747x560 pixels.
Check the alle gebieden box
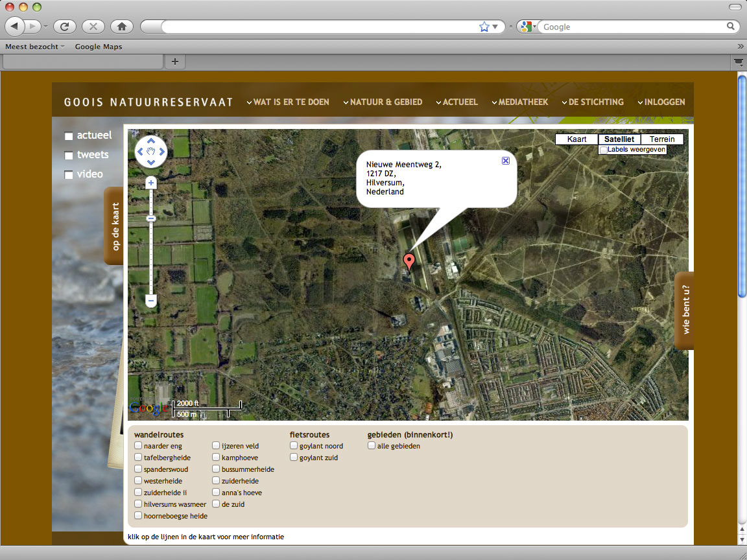(372, 446)
